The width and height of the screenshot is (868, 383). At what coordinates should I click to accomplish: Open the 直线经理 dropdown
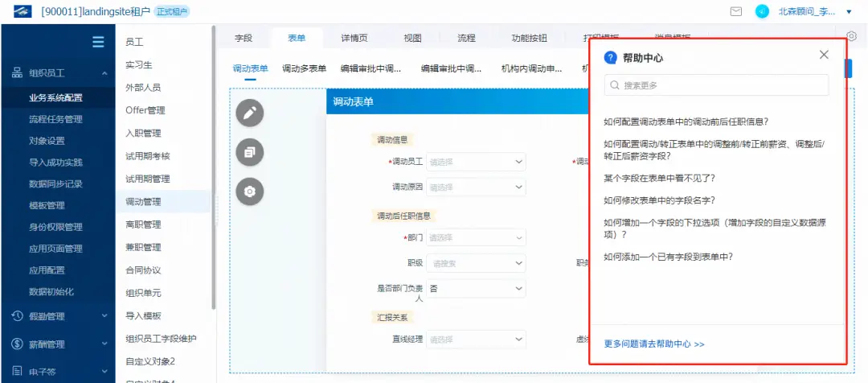point(476,340)
